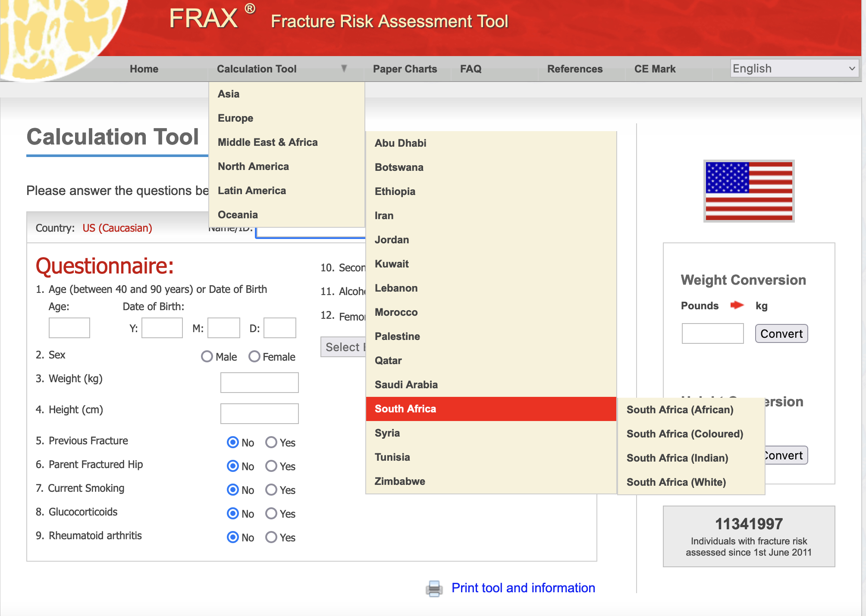Choose South Africa (White) model
The height and width of the screenshot is (616, 866).
(691, 482)
